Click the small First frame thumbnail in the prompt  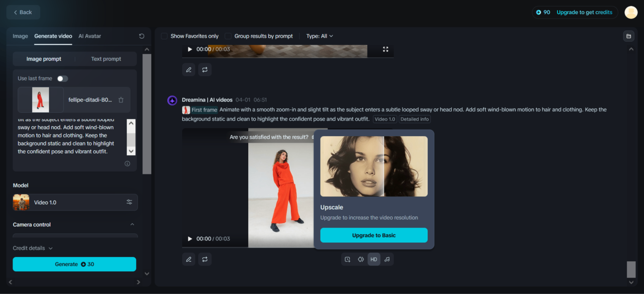click(186, 110)
